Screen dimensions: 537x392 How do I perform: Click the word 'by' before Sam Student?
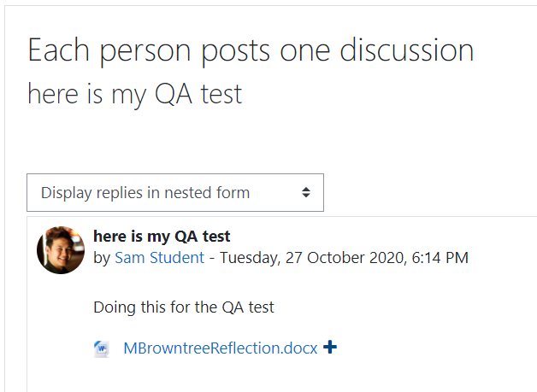[x=102, y=258]
